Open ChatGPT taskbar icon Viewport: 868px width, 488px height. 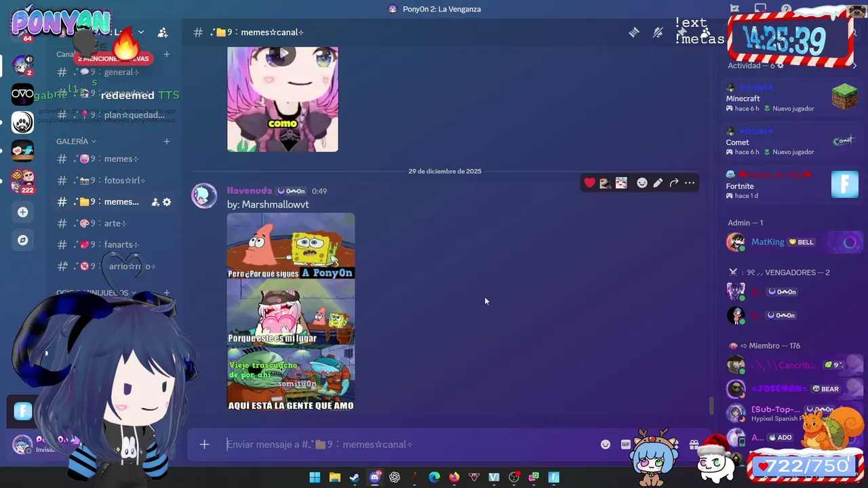coord(395,477)
